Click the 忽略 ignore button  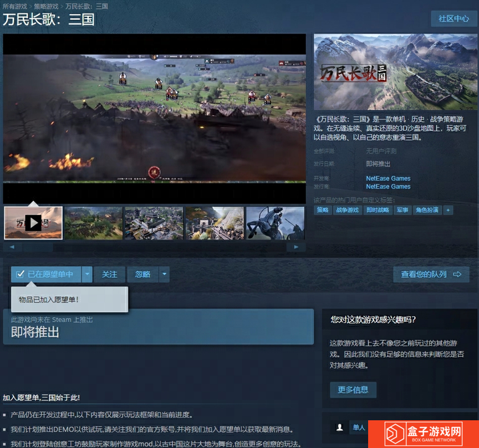point(142,274)
